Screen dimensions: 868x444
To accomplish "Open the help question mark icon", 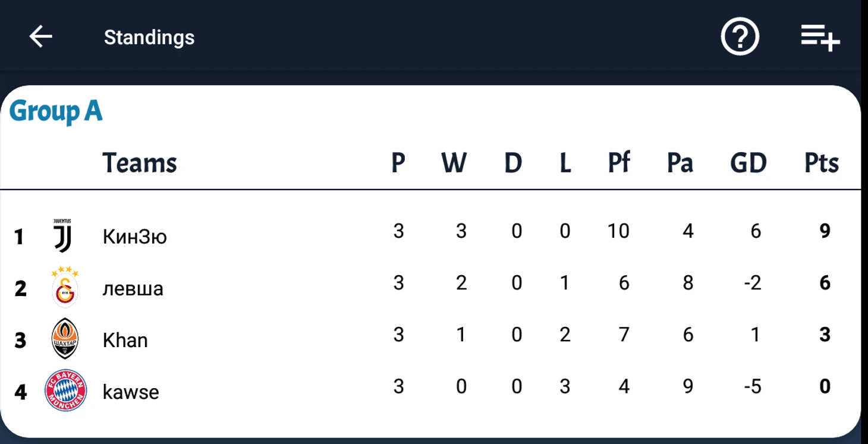I will point(740,37).
